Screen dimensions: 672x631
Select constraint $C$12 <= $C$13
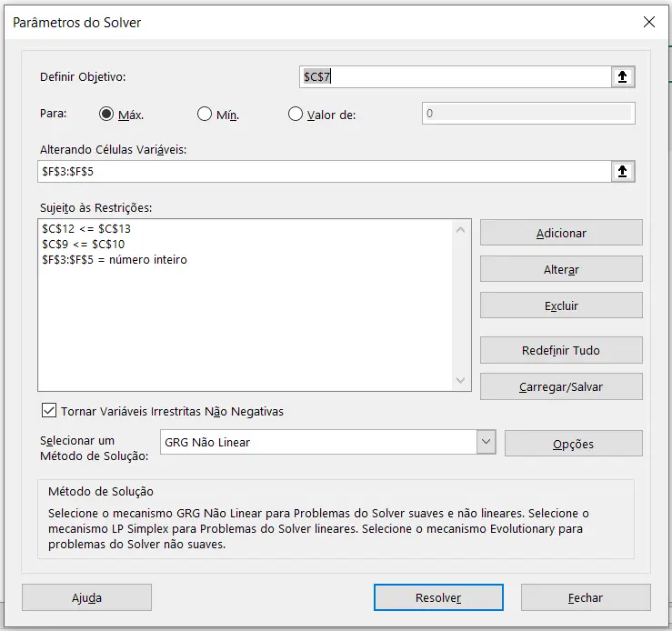86,228
